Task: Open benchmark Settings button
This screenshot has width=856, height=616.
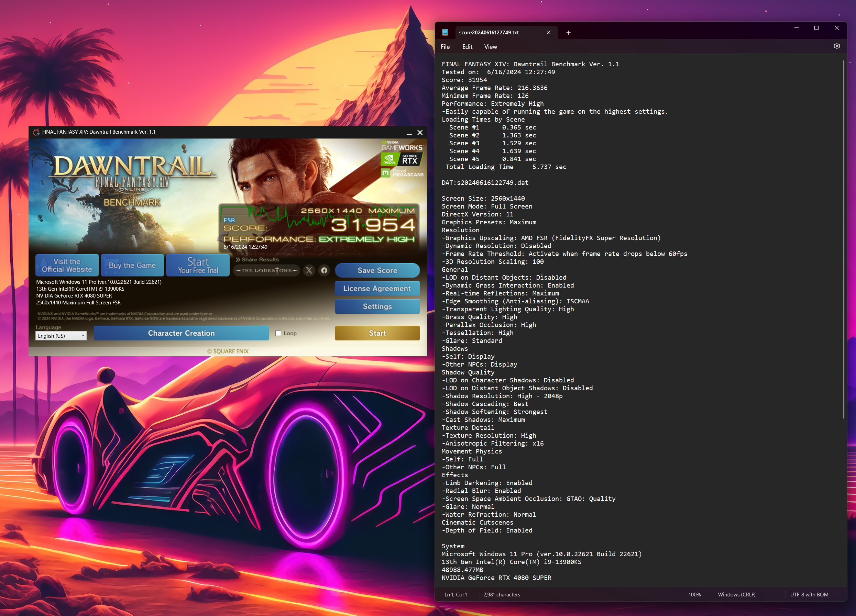Action: click(377, 307)
